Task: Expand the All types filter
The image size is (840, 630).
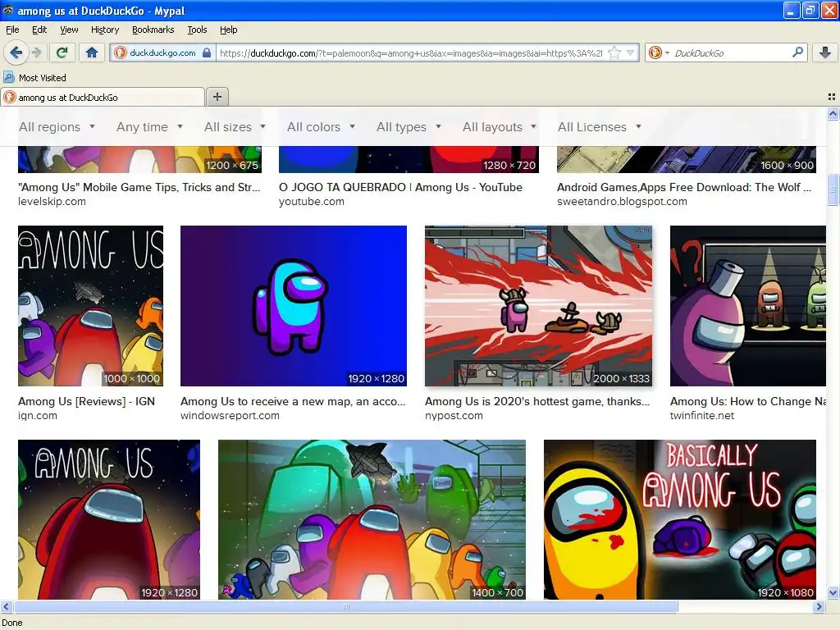Action: 409,127
